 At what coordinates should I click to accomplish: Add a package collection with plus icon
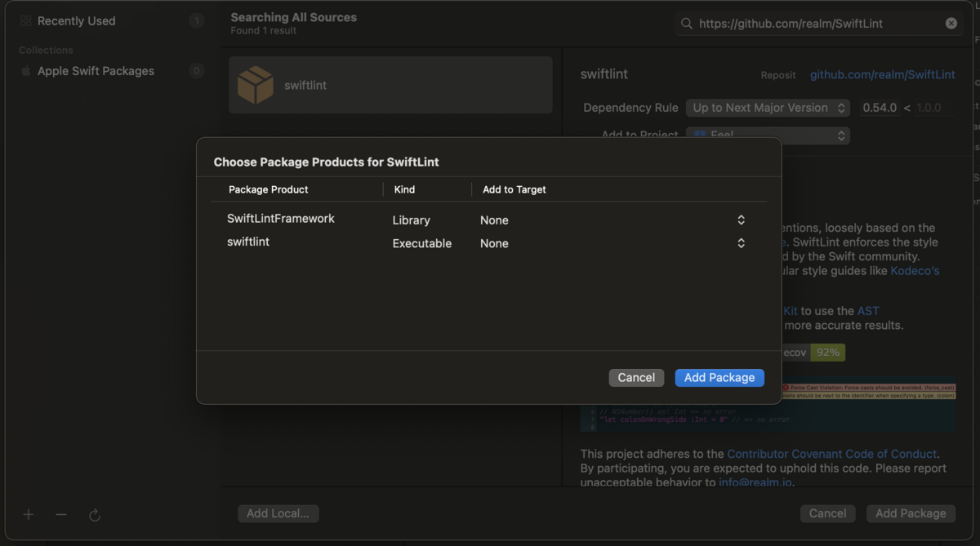point(29,514)
